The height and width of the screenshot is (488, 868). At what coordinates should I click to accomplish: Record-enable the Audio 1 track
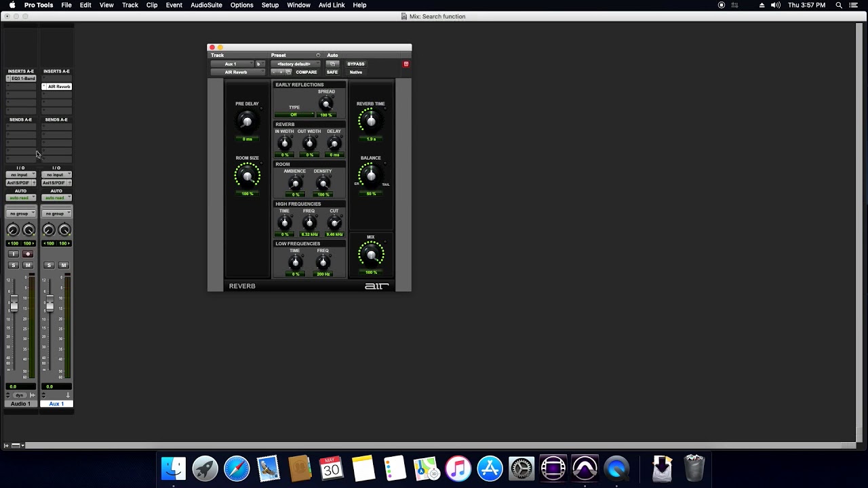[28, 253]
